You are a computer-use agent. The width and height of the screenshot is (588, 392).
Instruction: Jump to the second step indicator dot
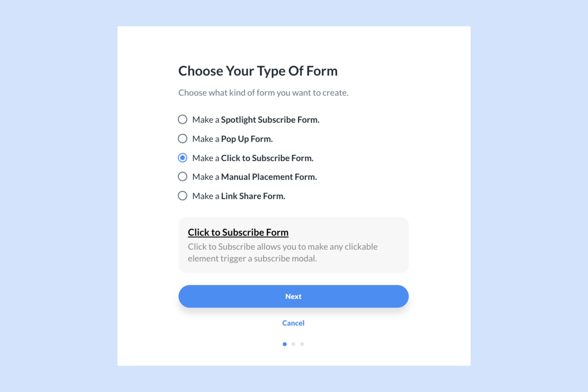(293, 344)
